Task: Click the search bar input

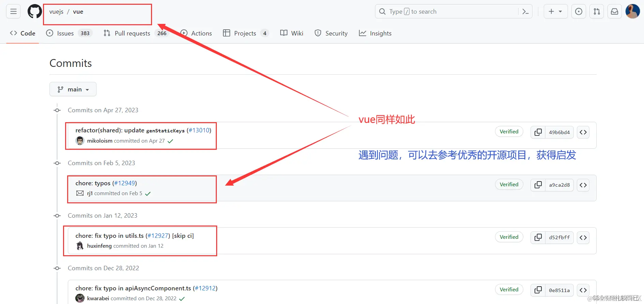Action: click(x=453, y=12)
